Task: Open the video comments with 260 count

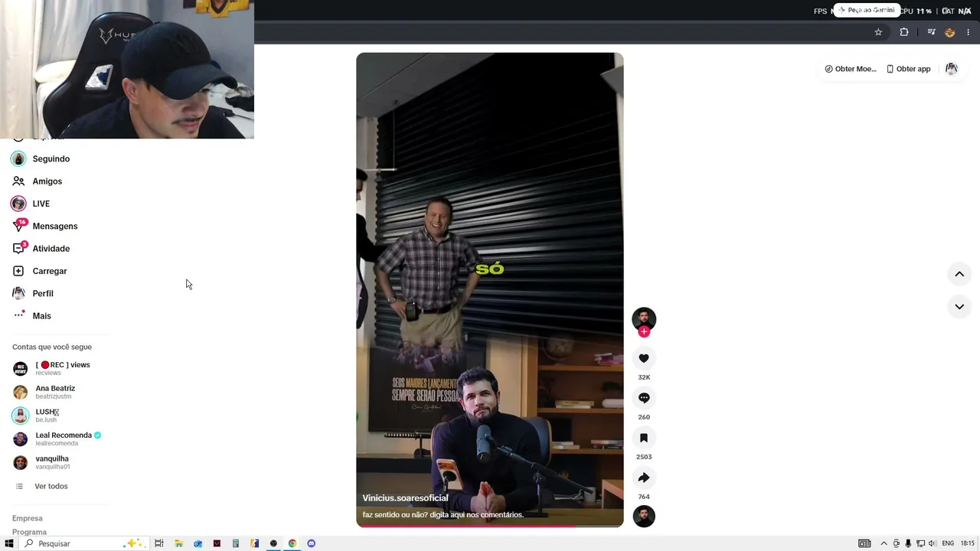Action: click(x=644, y=398)
